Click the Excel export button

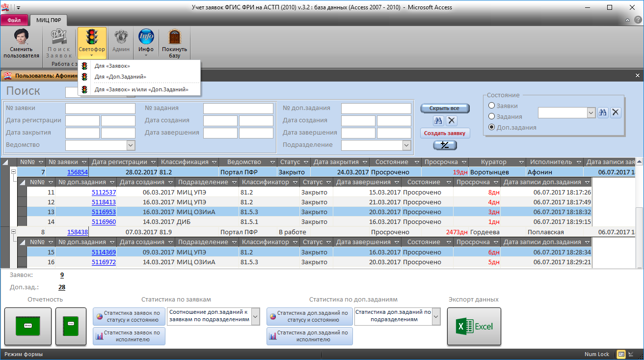point(474,327)
